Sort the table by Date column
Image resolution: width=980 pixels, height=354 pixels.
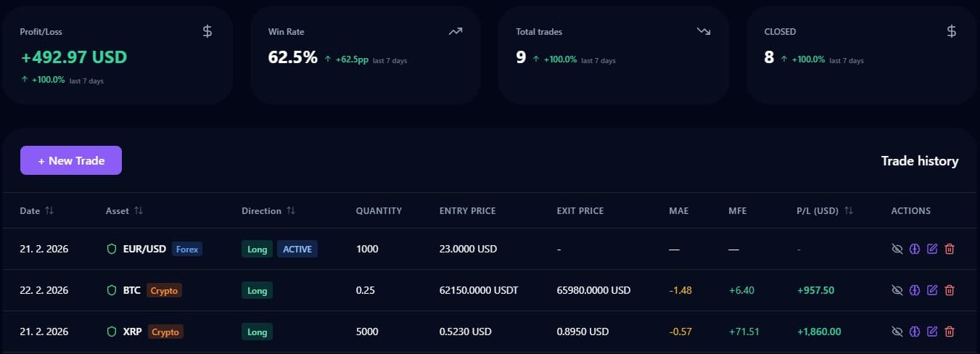[36, 210]
